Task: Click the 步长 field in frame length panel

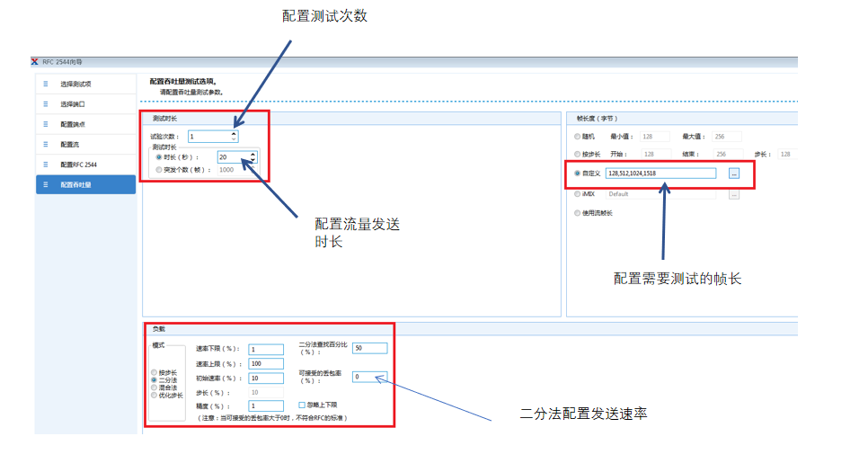Action: coord(787,154)
